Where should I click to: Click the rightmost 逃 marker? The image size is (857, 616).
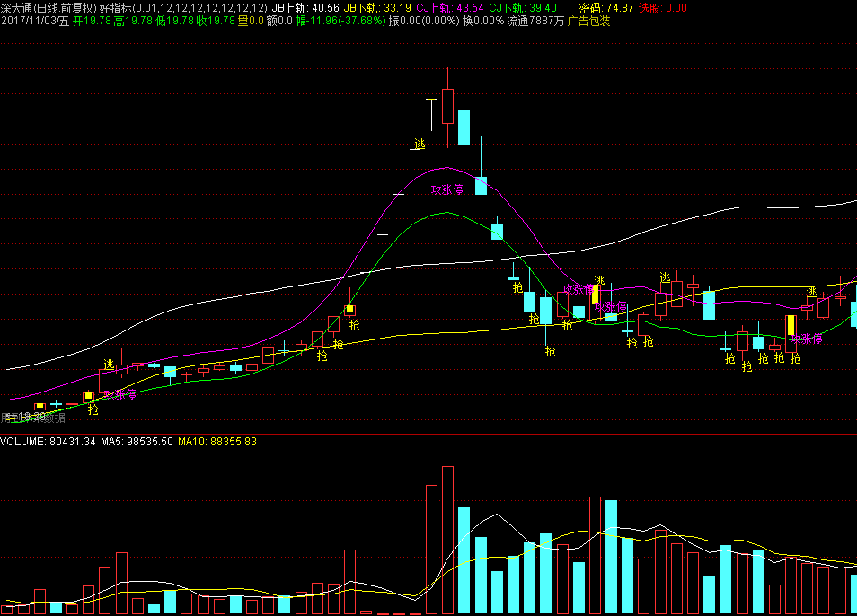(812, 293)
